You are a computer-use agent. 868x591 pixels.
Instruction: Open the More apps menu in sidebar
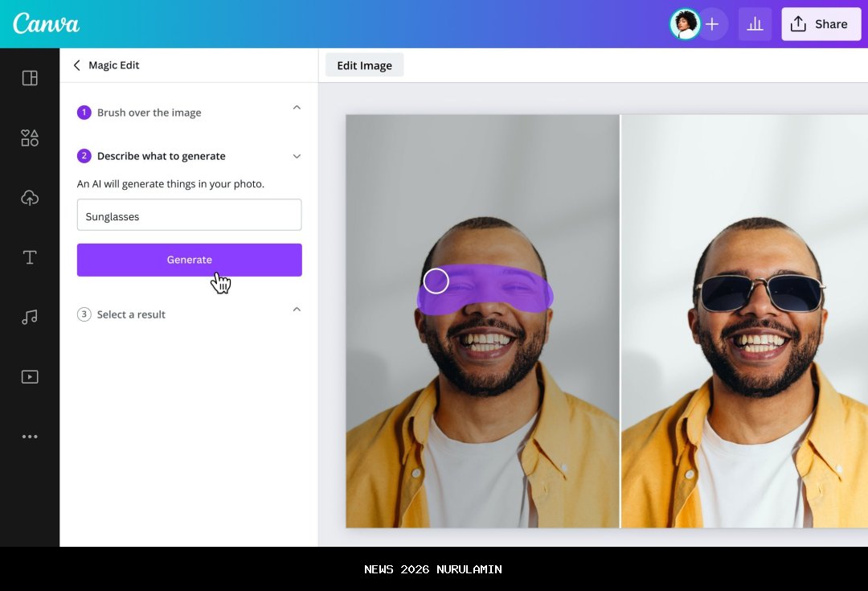click(30, 437)
